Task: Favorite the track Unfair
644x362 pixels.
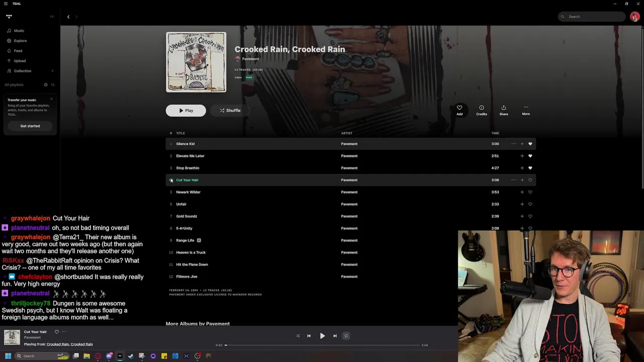Action: click(530, 204)
